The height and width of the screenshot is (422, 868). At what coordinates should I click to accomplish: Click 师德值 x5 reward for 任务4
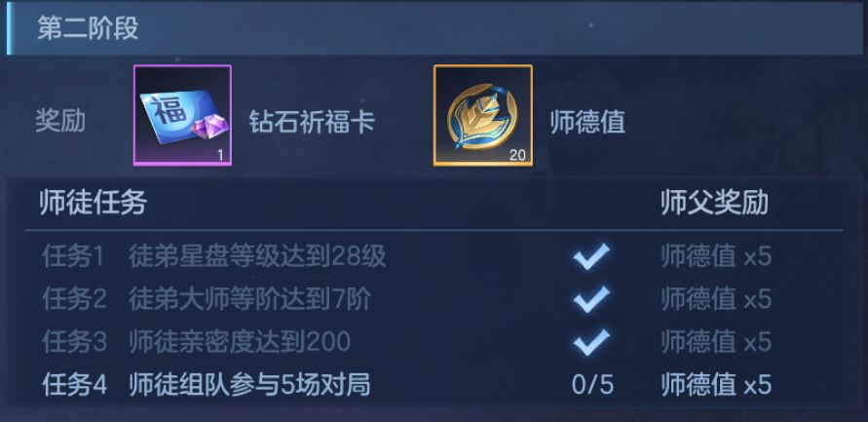(716, 384)
